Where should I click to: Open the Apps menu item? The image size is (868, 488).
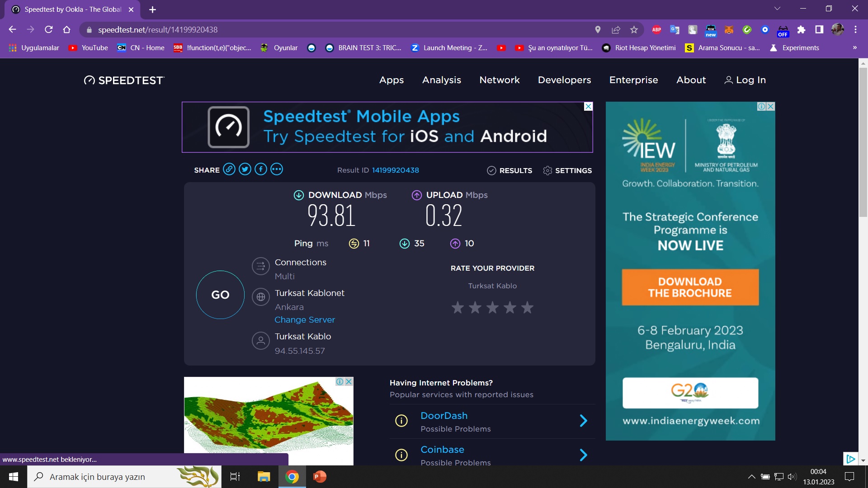point(392,80)
